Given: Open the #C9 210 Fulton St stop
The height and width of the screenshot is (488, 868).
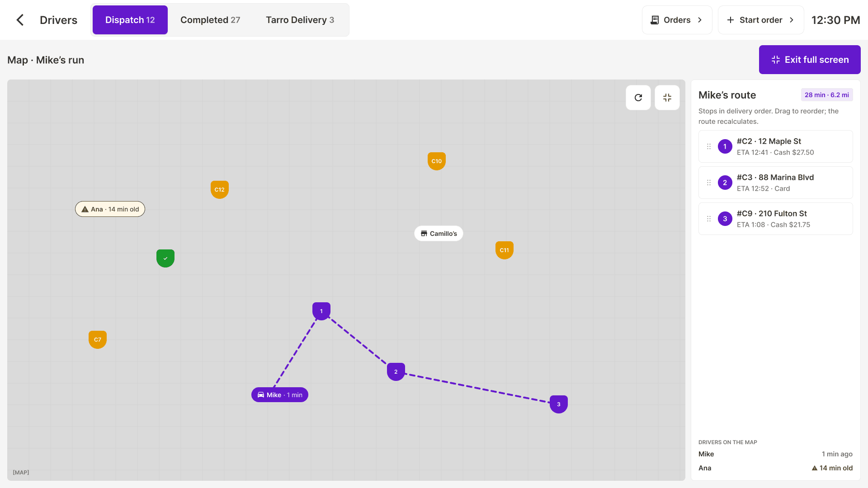Looking at the screenshot, I should pos(776,219).
